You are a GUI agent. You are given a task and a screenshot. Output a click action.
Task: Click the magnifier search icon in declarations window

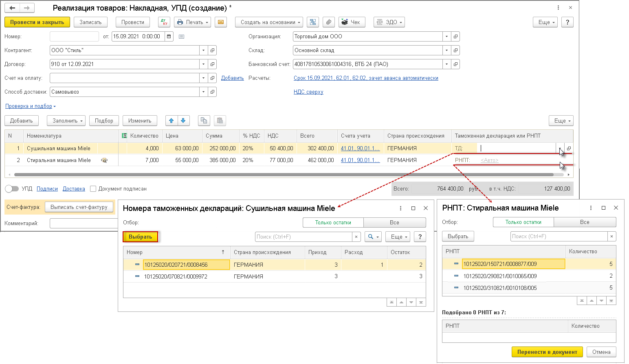coord(373,237)
